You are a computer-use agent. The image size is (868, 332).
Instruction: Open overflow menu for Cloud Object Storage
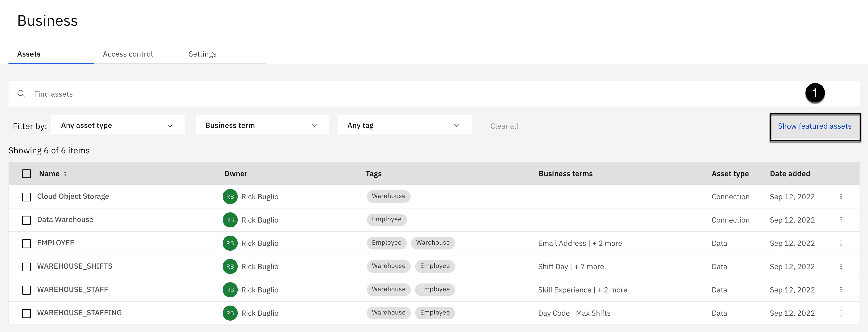(x=841, y=196)
